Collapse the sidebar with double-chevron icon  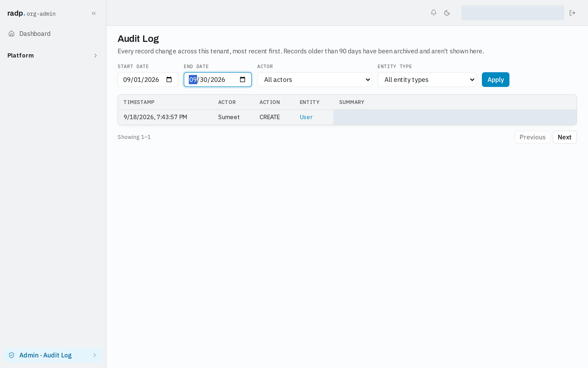click(94, 13)
